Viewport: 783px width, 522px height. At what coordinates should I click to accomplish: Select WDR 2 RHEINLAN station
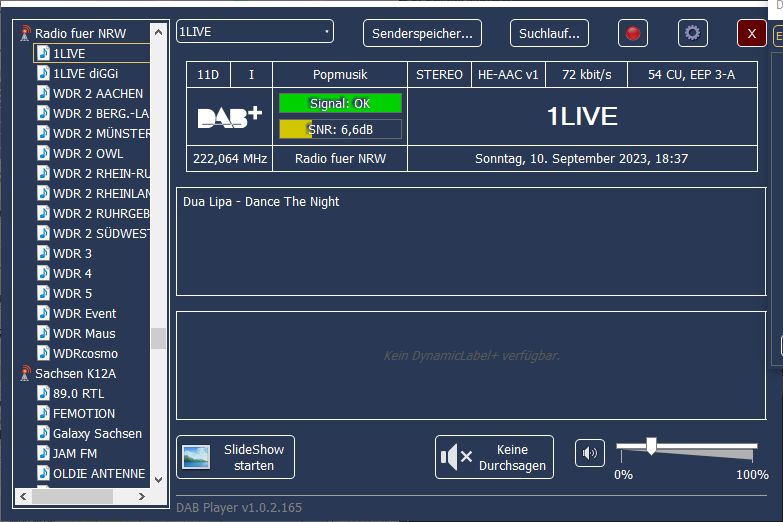click(101, 193)
